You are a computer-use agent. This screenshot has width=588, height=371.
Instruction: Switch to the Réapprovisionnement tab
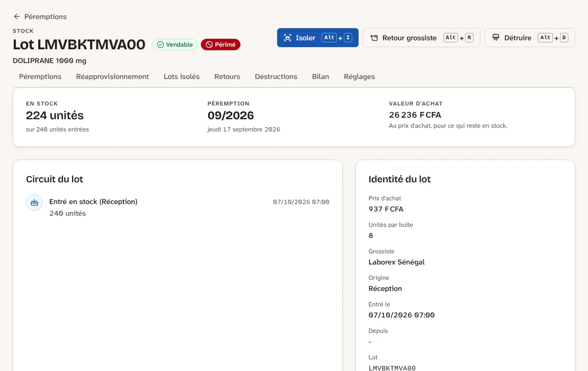(112, 76)
